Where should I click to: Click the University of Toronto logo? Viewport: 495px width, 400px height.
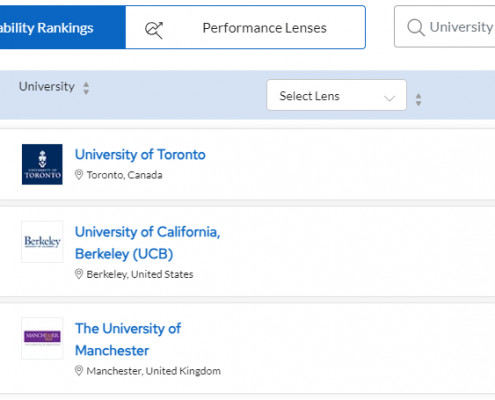42,164
